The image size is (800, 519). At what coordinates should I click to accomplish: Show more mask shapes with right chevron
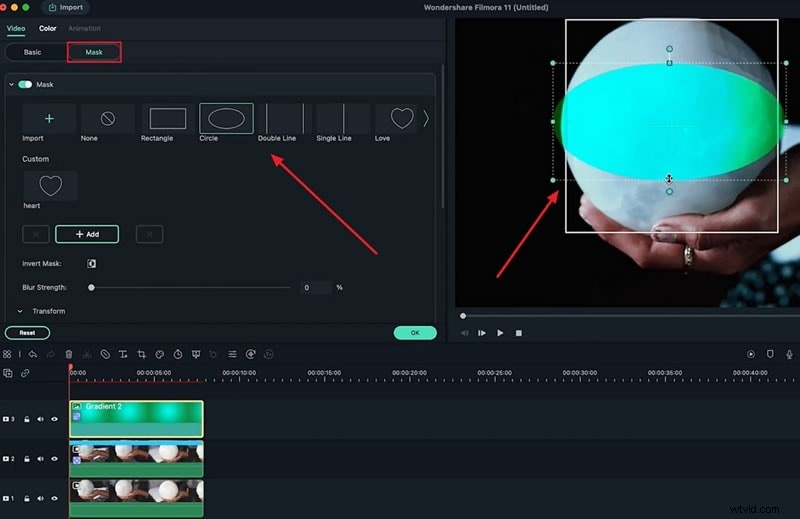point(426,119)
